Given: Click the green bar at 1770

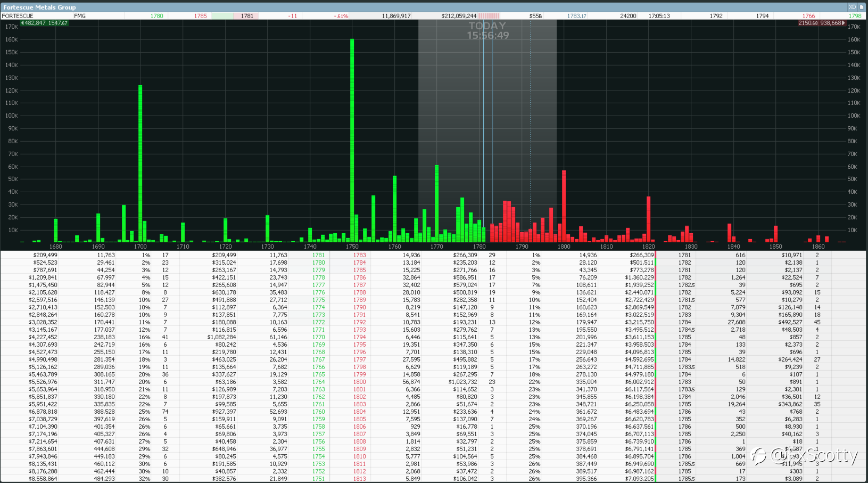Looking at the screenshot, I should 436,203.
